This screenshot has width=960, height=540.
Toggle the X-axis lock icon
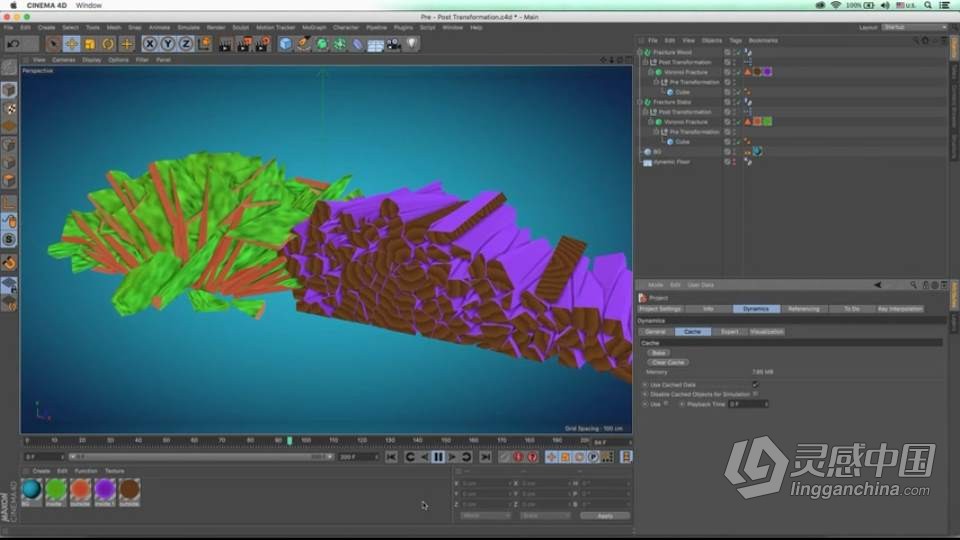point(150,44)
